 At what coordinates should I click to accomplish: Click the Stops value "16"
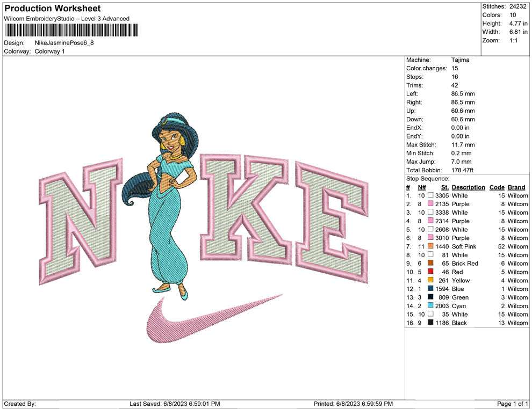pyautogui.click(x=455, y=77)
